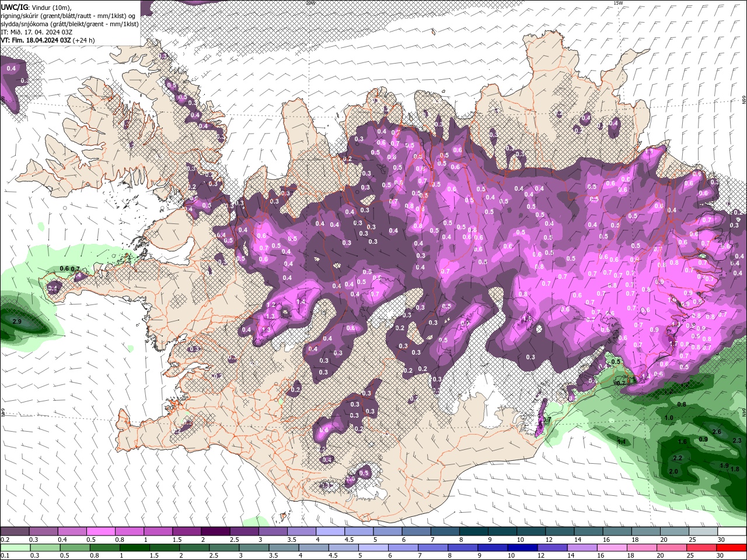Screen dimensions: 747x560
Task: Click the snow legend swatch labeled 0.2
Action: 15,531
